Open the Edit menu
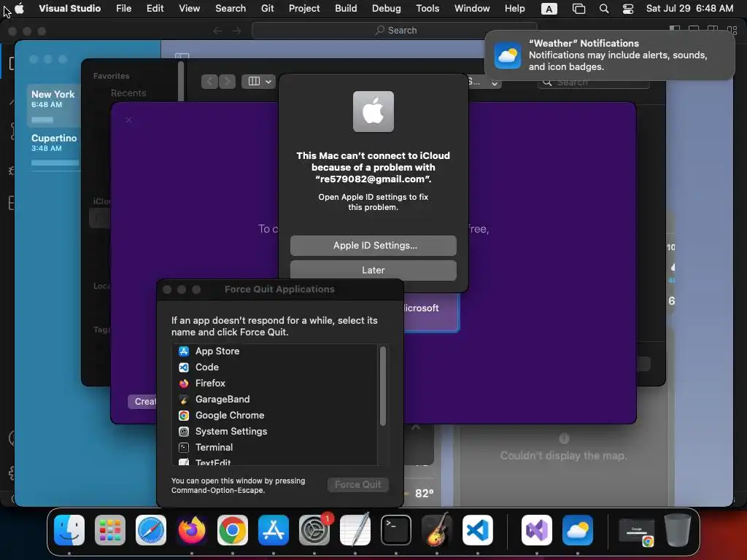 [x=155, y=9]
